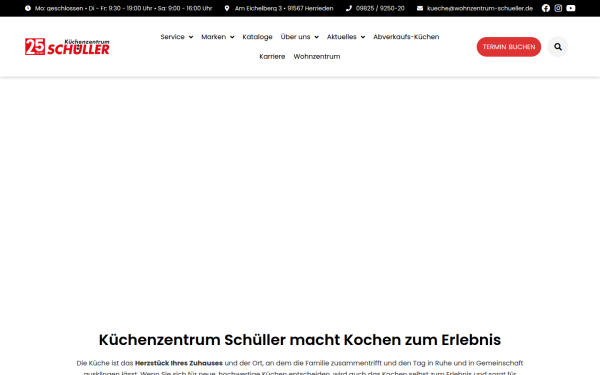Image resolution: width=600 pixels, height=375 pixels.
Task: Expand the Aktuelles menu chevron
Action: pyautogui.click(x=363, y=37)
